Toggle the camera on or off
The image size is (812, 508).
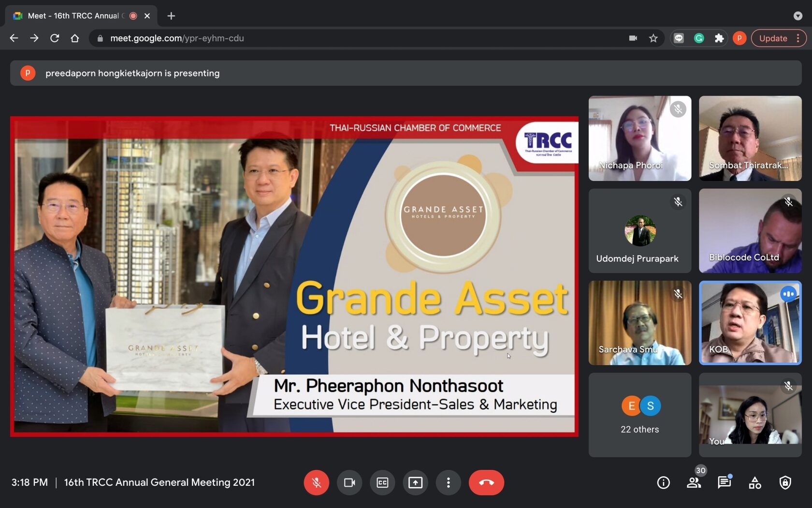tap(349, 482)
